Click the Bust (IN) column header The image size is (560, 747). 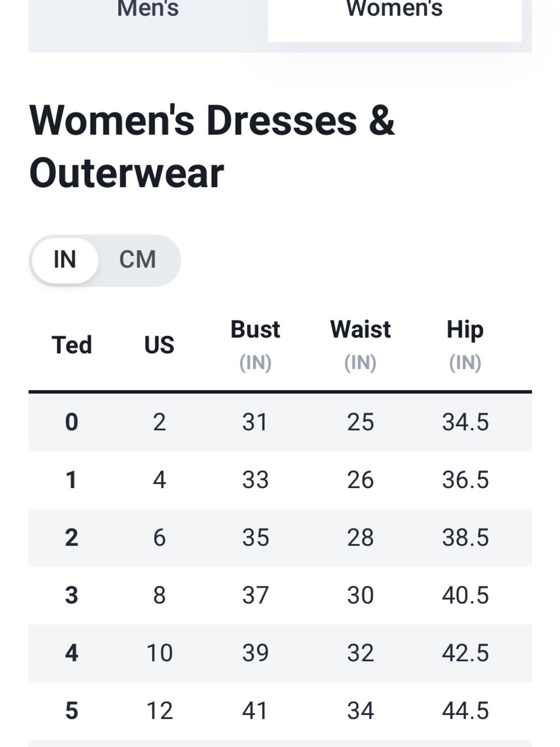pyautogui.click(x=255, y=345)
